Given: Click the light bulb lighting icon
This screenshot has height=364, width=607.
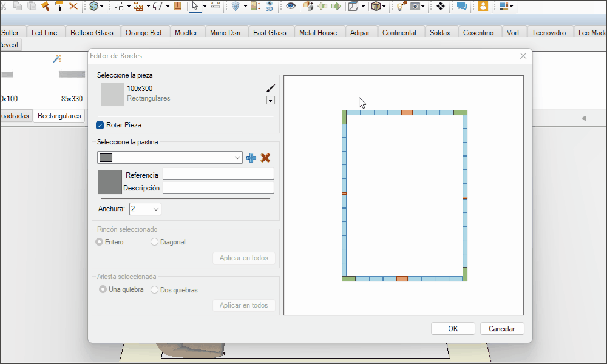Looking at the screenshot, I should [401, 6].
